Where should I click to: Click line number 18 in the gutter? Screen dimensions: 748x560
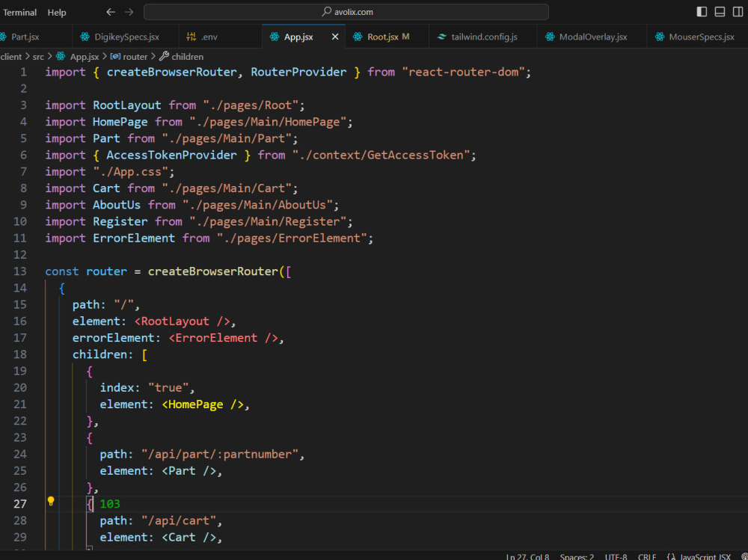click(20, 354)
